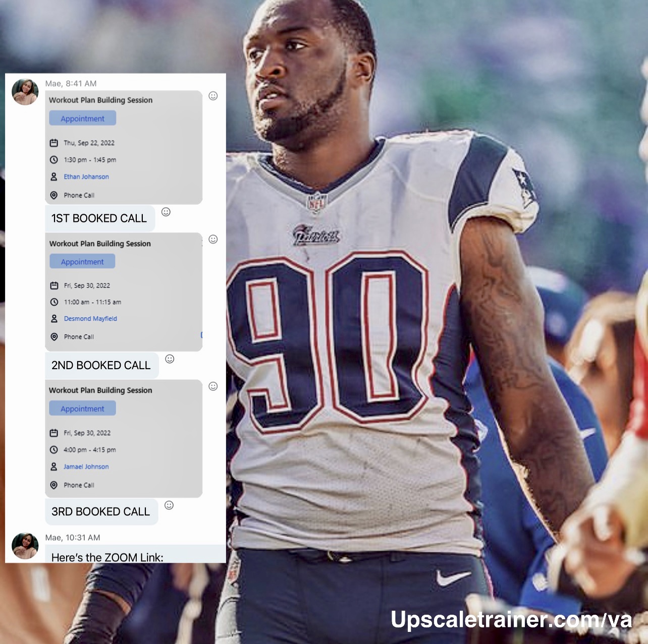Open Mae's avatar beside the 8:41 AM message
Image resolution: width=648 pixels, height=644 pixels.
tap(25, 92)
